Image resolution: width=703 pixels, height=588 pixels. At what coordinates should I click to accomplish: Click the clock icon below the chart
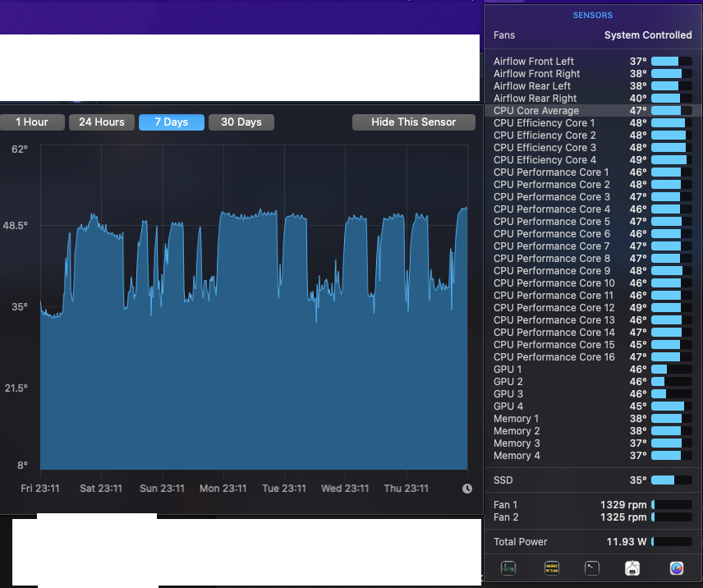[x=467, y=489]
